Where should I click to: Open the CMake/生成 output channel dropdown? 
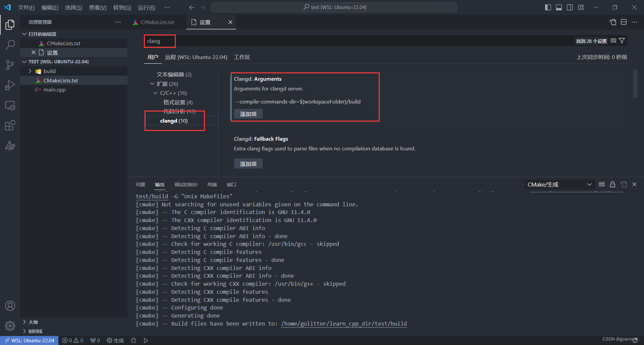(x=559, y=185)
